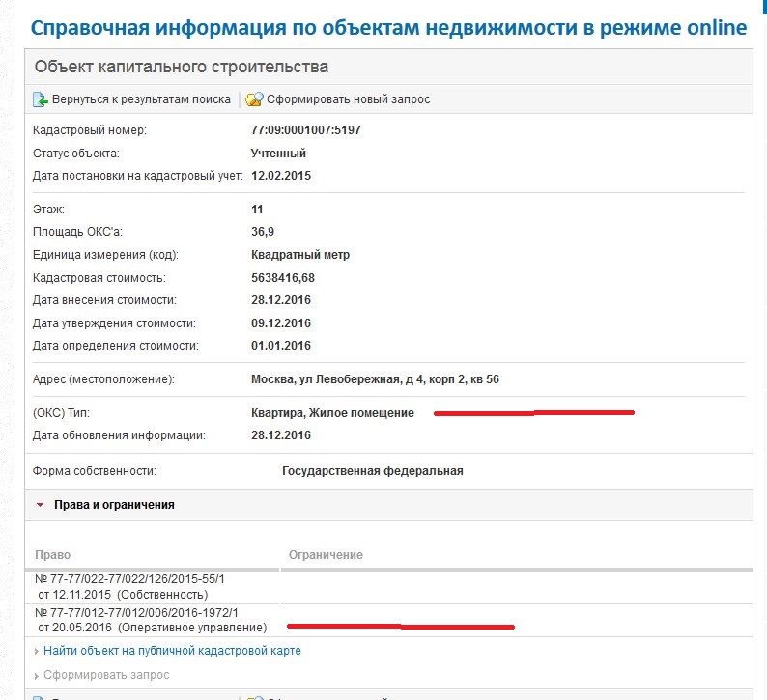
Task: Click "Сформировать новый запрос" toolbar text
Action: click(348, 99)
